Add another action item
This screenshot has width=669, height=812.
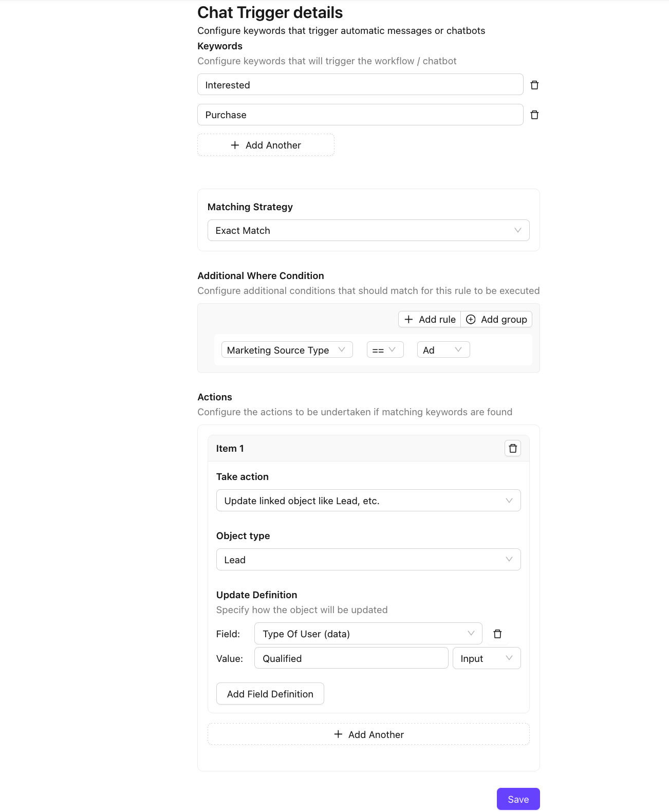click(368, 734)
